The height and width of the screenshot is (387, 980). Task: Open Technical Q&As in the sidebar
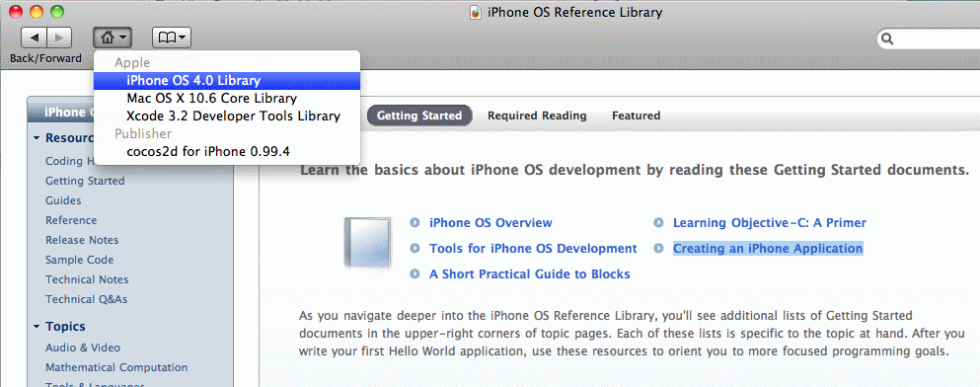click(86, 299)
